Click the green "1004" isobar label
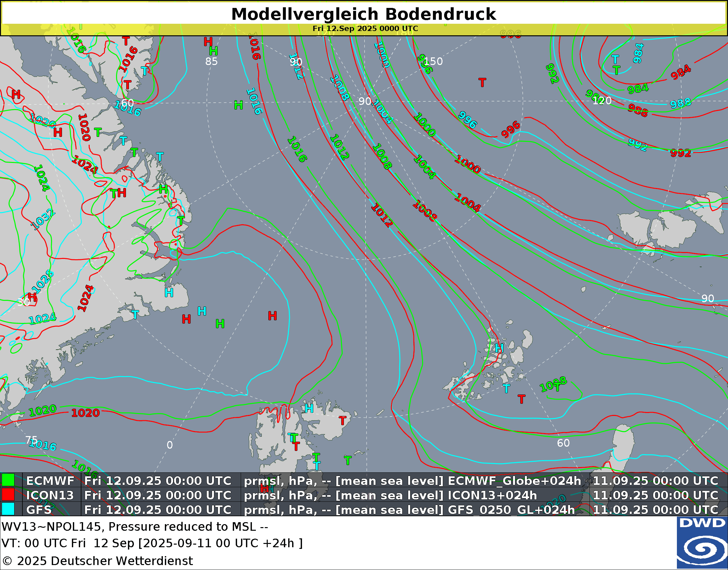Screen dimensions: 728x570 425,167
